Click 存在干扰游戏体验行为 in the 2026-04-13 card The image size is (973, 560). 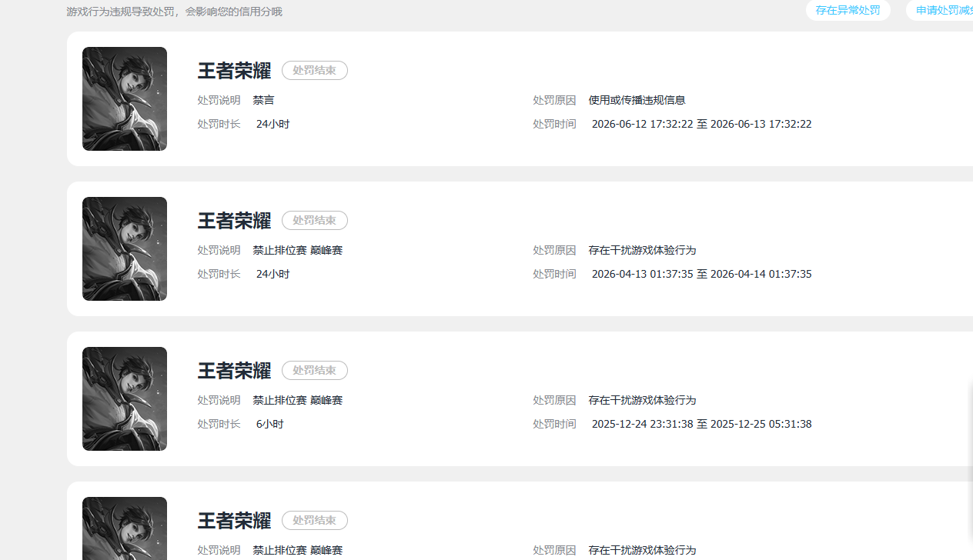click(x=642, y=250)
